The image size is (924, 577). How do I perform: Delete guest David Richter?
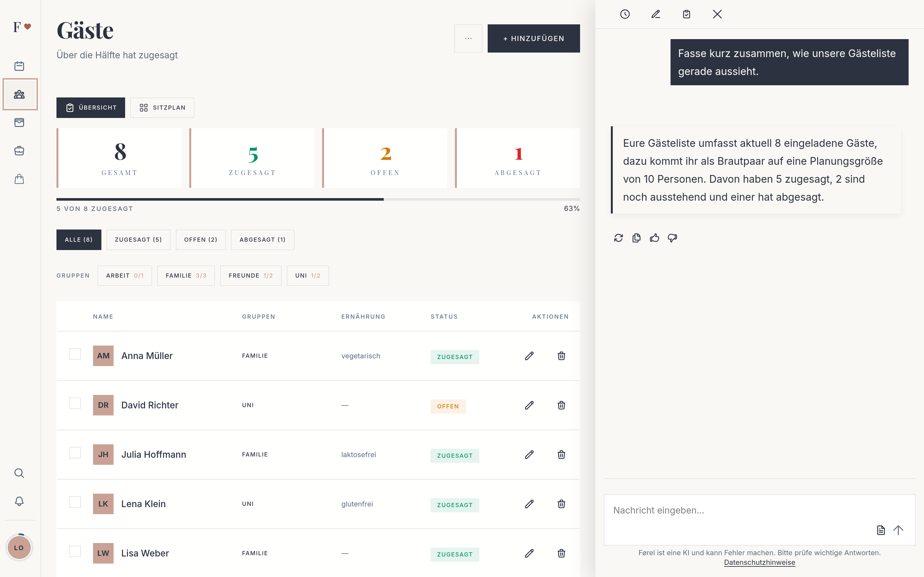[561, 405]
